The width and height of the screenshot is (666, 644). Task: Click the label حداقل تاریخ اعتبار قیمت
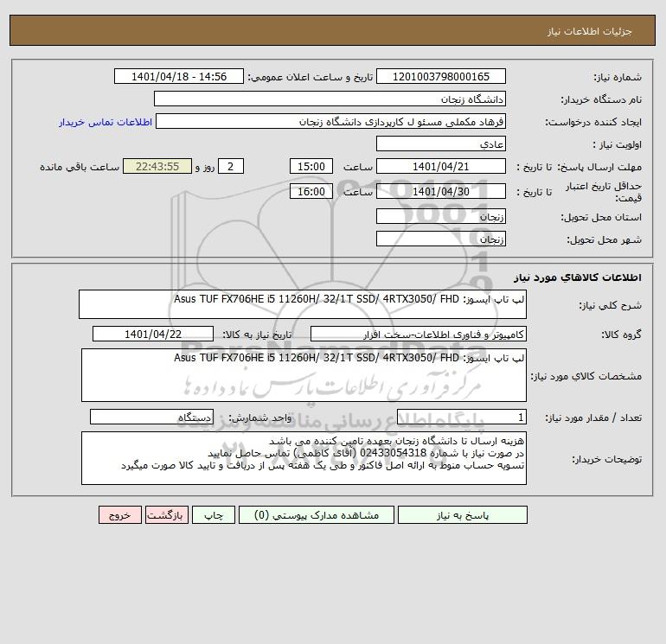tap(604, 192)
